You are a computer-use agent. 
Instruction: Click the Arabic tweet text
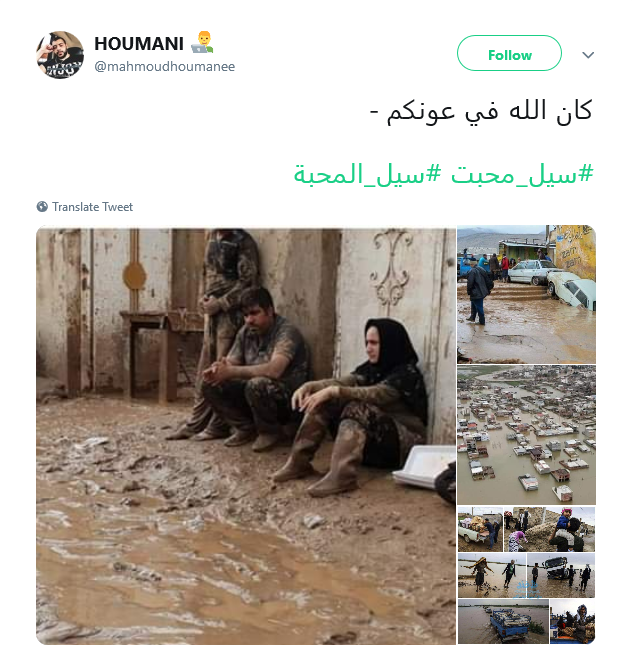tap(481, 112)
